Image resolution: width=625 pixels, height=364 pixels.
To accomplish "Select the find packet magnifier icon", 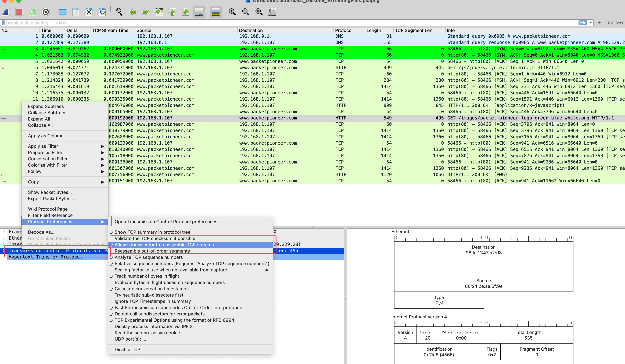I will coord(119,12).
